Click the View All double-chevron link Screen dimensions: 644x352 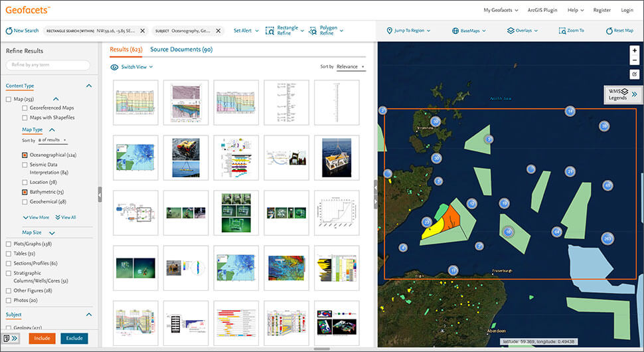tap(66, 217)
